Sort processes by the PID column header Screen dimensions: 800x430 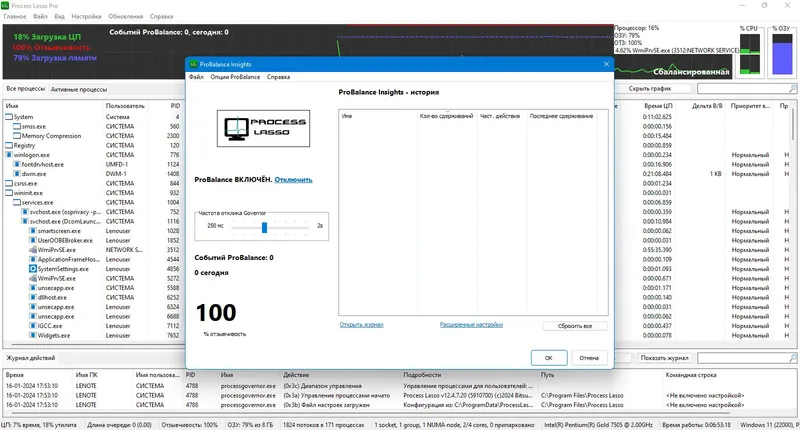tap(175, 106)
